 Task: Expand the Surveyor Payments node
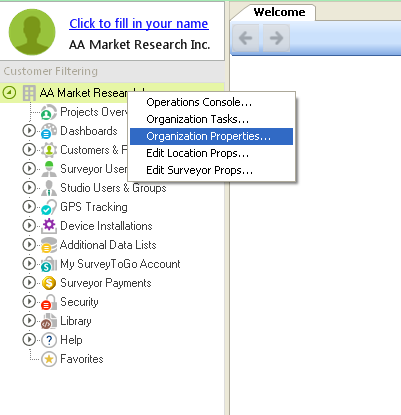click(29, 283)
